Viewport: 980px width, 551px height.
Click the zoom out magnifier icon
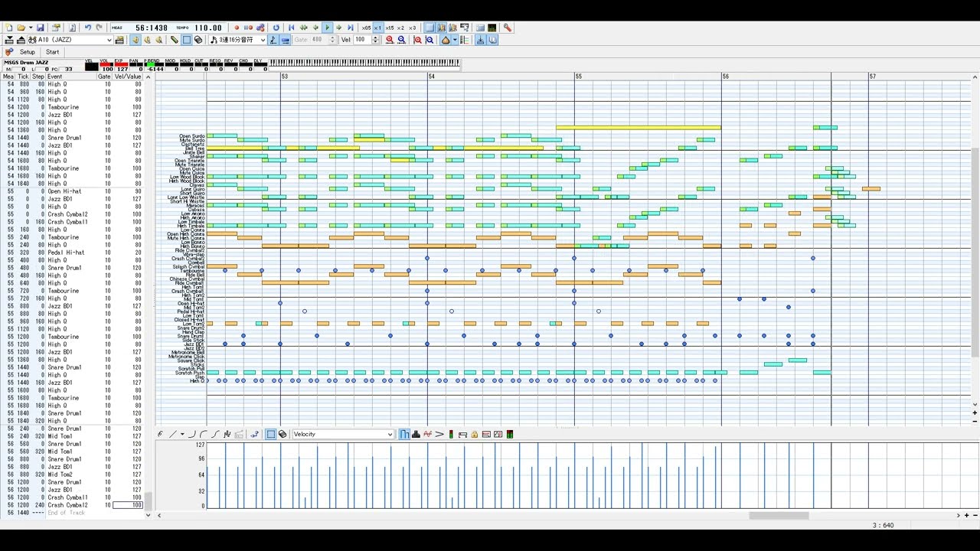401,40
